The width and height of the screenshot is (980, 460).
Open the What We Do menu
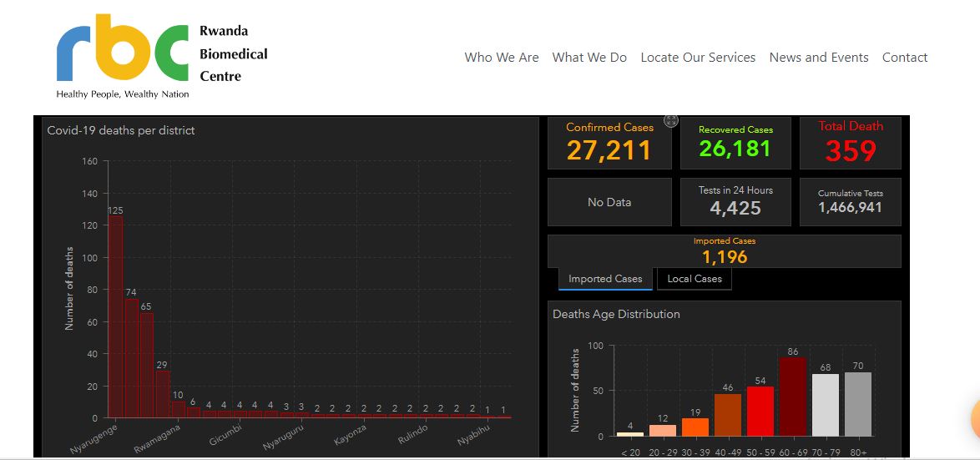pyautogui.click(x=589, y=58)
